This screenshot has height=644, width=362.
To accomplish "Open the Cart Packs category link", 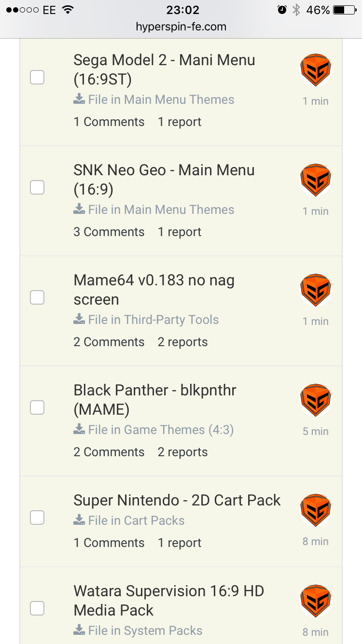I will [154, 521].
